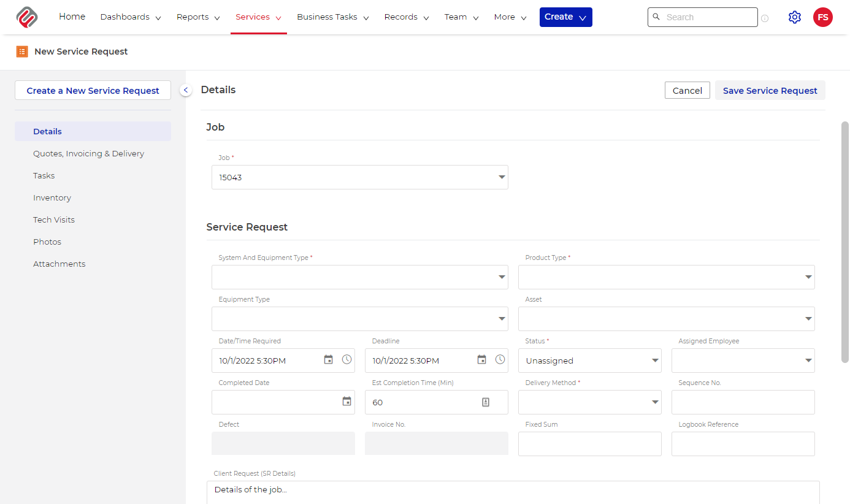Open calendar picker for Date/Time Required
850x504 pixels.
(x=329, y=360)
